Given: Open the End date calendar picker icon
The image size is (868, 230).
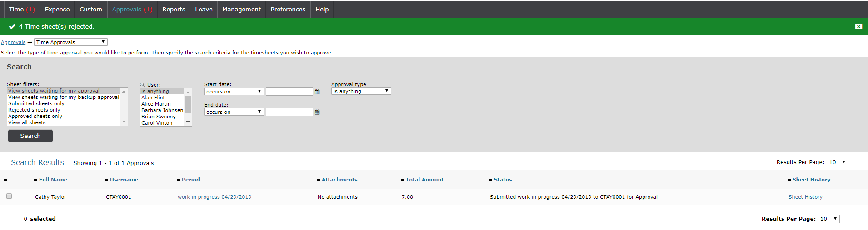Looking at the screenshot, I should pos(317,112).
